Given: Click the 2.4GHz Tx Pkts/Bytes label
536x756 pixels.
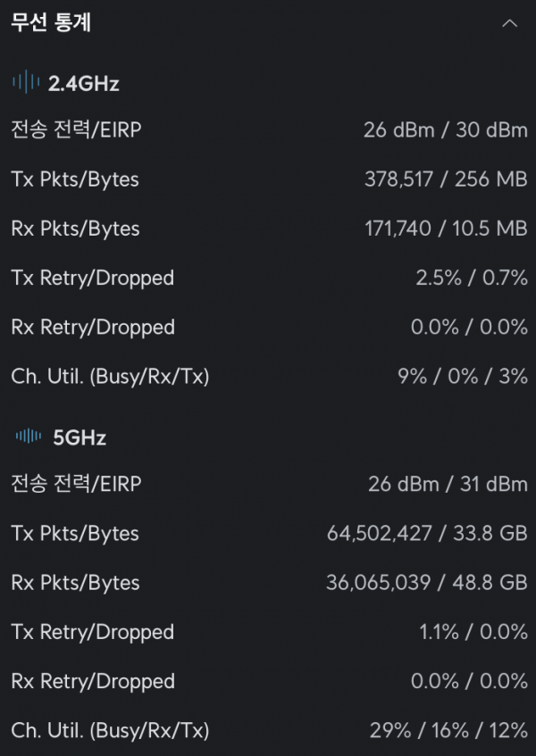Looking at the screenshot, I should click(75, 179).
